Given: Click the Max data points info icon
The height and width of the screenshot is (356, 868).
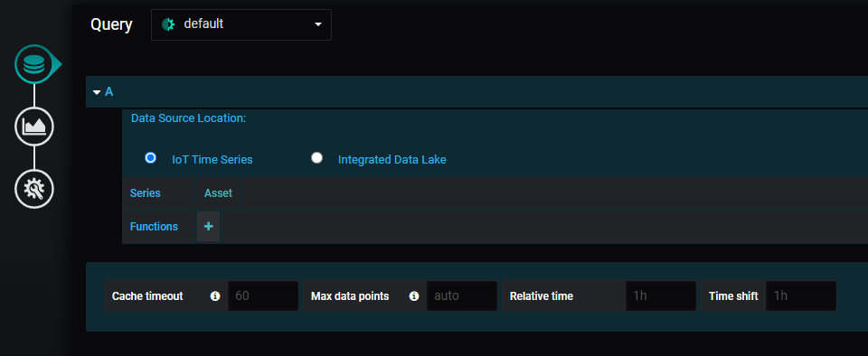Looking at the screenshot, I should [413, 296].
